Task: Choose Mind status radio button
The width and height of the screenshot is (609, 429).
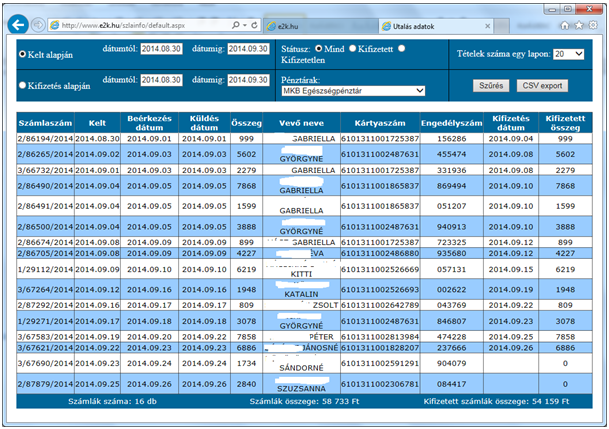Action: (x=318, y=49)
